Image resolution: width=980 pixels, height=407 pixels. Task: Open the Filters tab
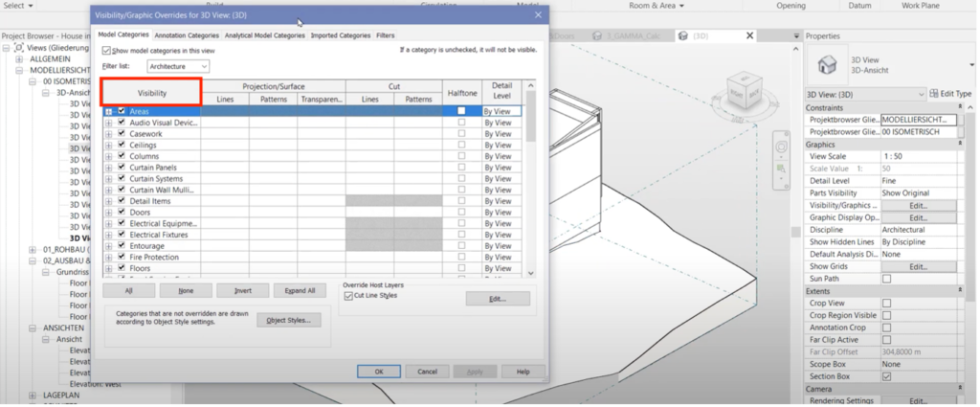(385, 35)
